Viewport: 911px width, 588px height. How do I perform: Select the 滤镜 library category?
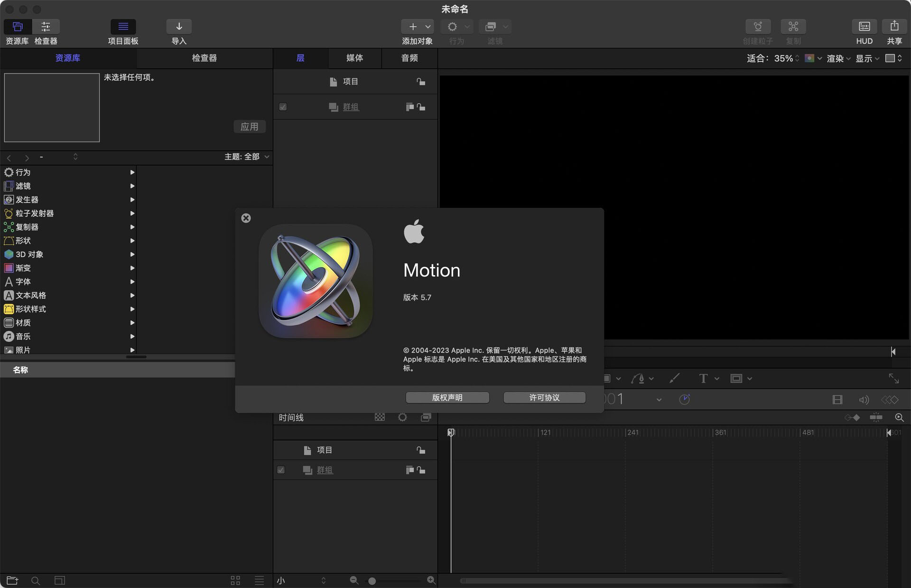pos(68,186)
